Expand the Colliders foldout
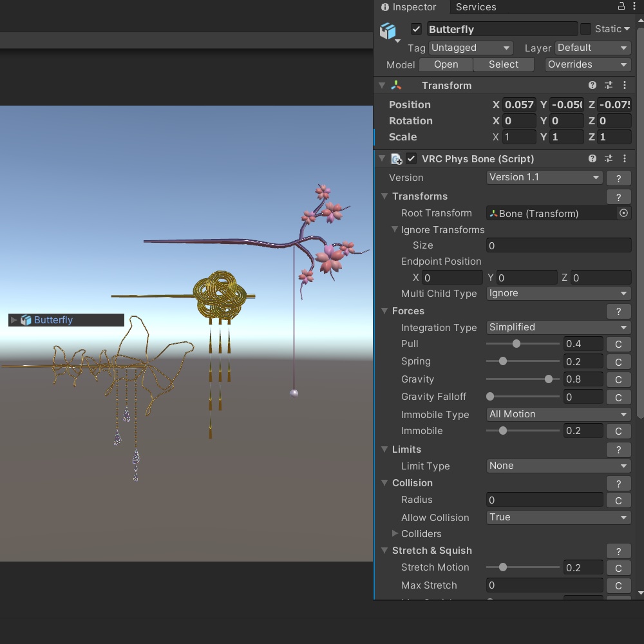The width and height of the screenshot is (644, 644). 395,533
